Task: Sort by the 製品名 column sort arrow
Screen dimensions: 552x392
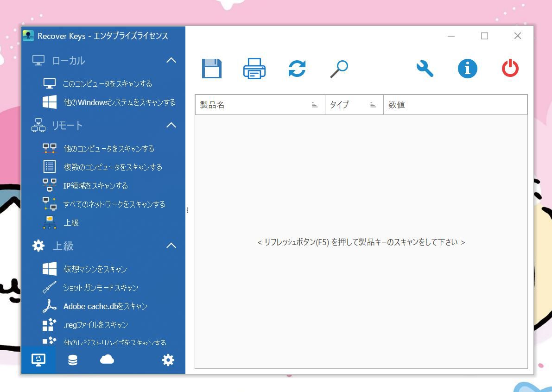Action: (315, 105)
